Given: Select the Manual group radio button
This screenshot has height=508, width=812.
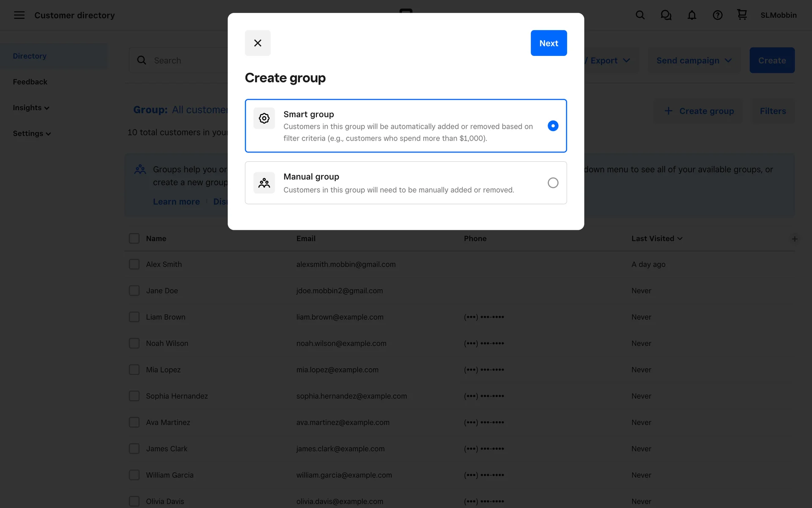Looking at the screenshot, I should pos(553,183).
